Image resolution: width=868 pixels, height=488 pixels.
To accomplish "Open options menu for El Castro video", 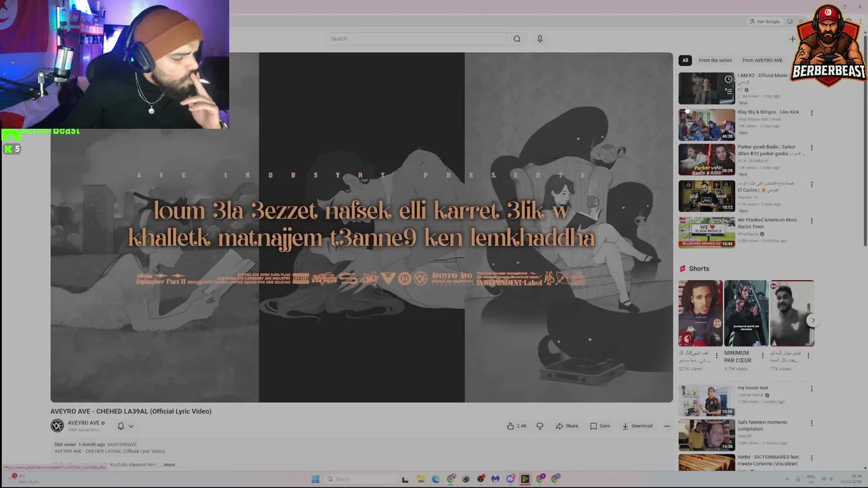I will (x=811, y=184).
